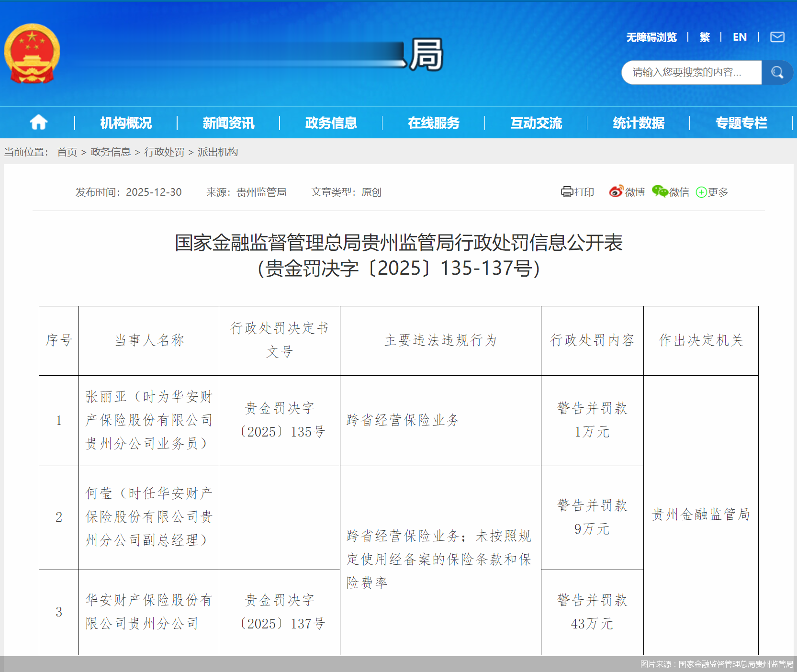Click the 当事人名称 column header
Viewport: 797px width, 672px height.
149,340
